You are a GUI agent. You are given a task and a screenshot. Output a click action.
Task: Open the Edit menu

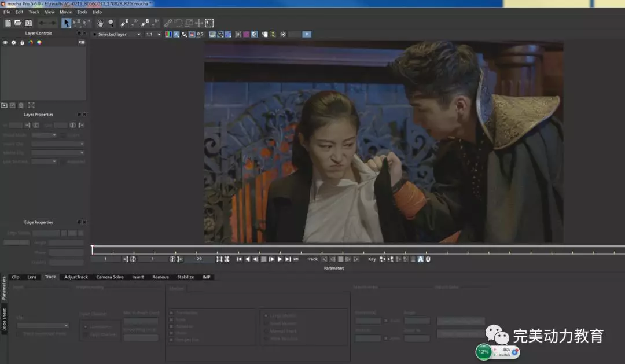click(x=19, y=12)
